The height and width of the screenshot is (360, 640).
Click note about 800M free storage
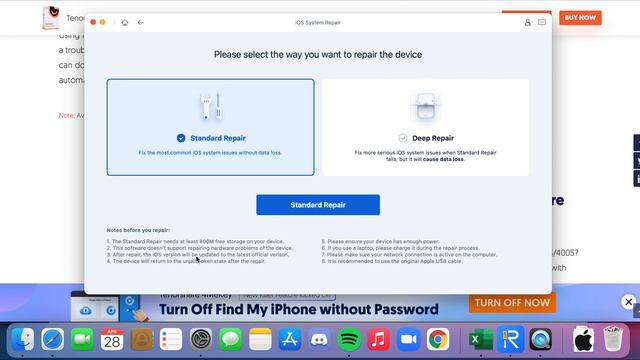point(195,242)
